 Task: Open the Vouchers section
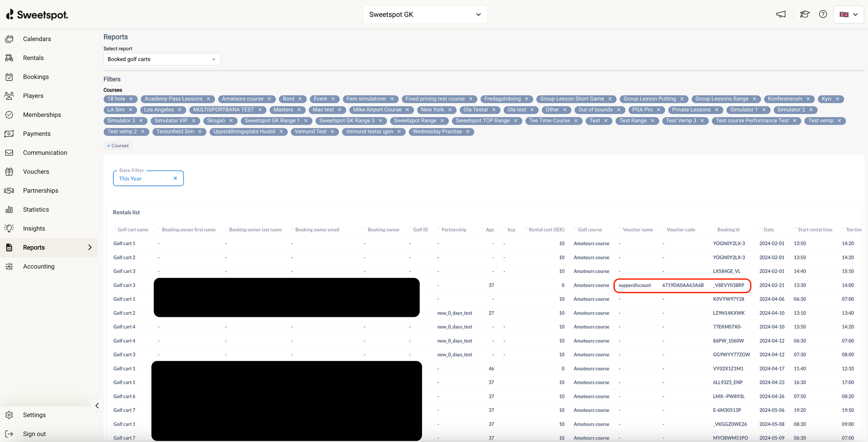coord(36,172)
